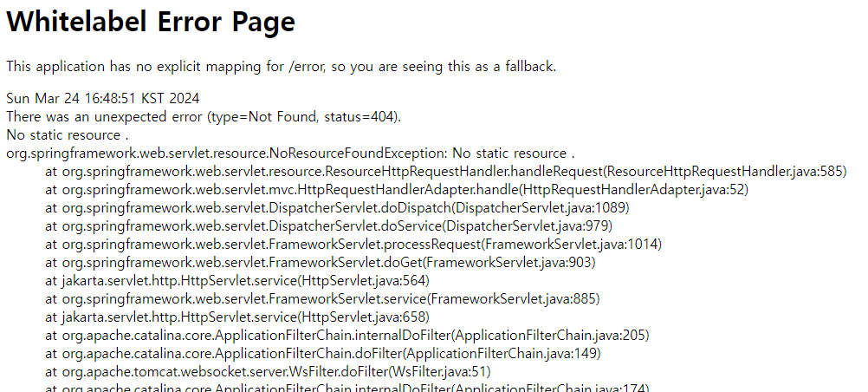This screenshot has height=392, width=868.
Task: Click the DispatcherServlet.doService stack line
Action: point(330,225)
